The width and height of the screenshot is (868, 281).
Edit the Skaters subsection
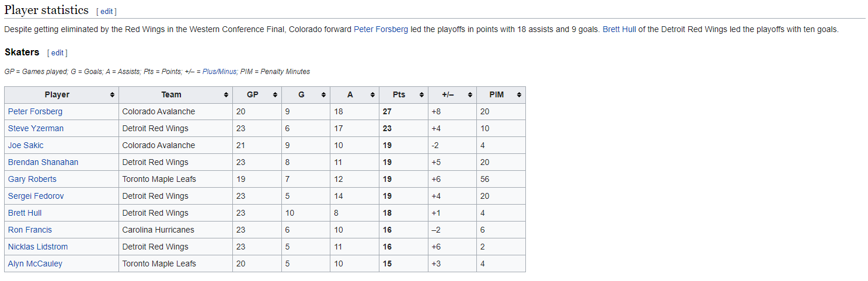pos(58,53)
